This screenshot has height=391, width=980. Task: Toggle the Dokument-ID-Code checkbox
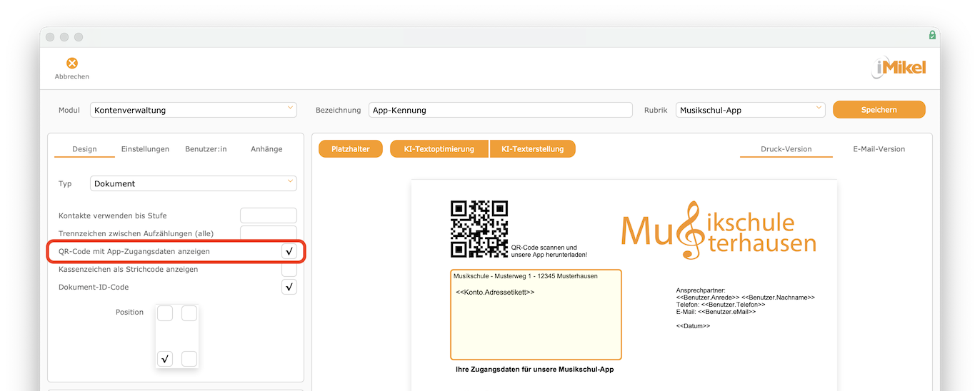point(289,287)
